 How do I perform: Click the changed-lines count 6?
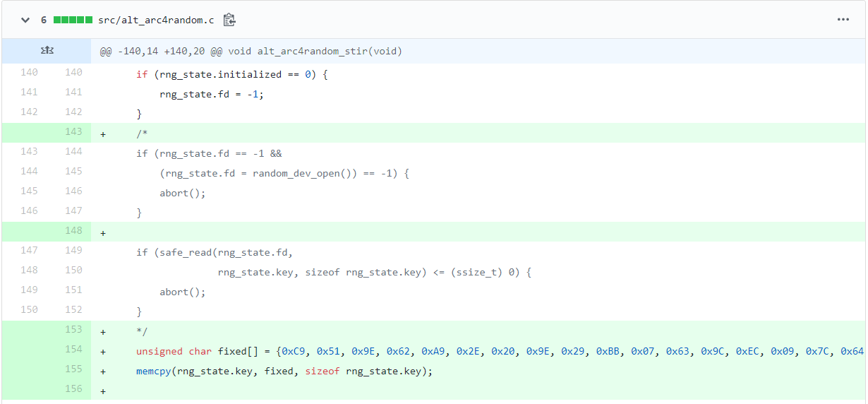(44, 20)
